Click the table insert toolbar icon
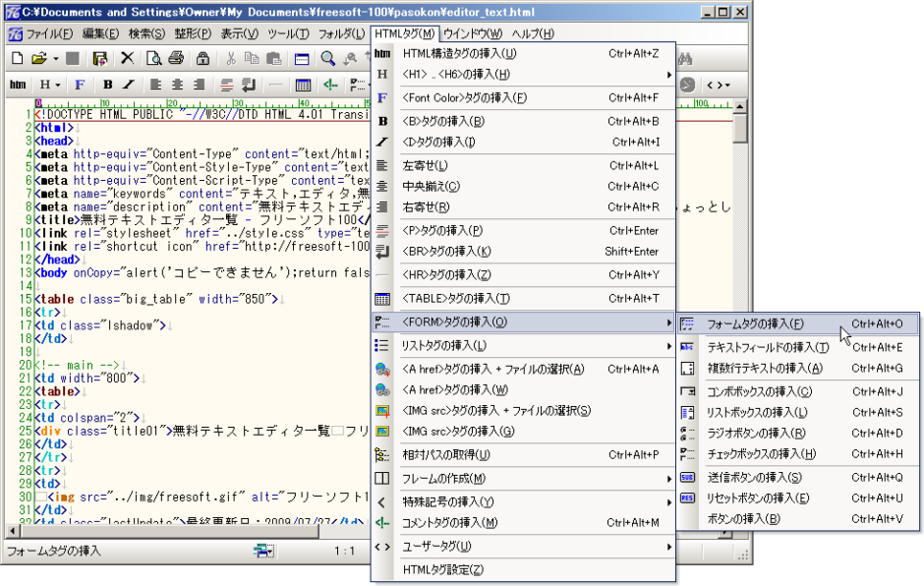The width and height of the screenshot is (924, 586). 304,85
